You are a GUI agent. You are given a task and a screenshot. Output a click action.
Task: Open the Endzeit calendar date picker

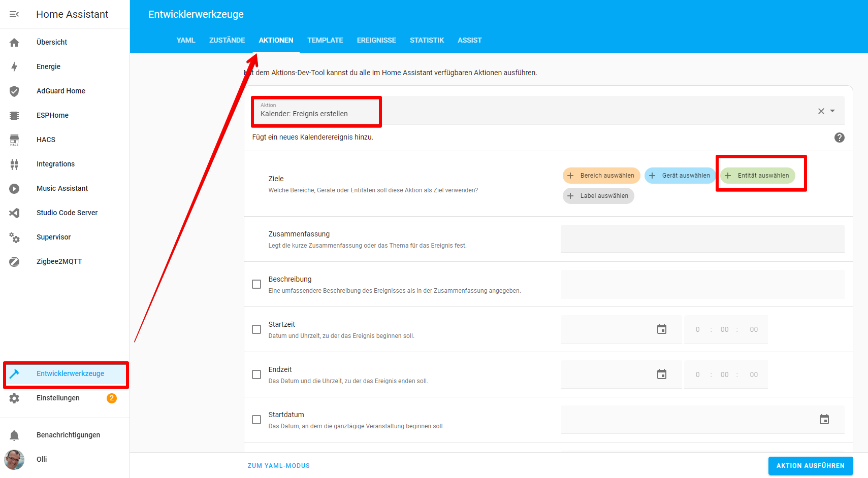tap(661, 374)
